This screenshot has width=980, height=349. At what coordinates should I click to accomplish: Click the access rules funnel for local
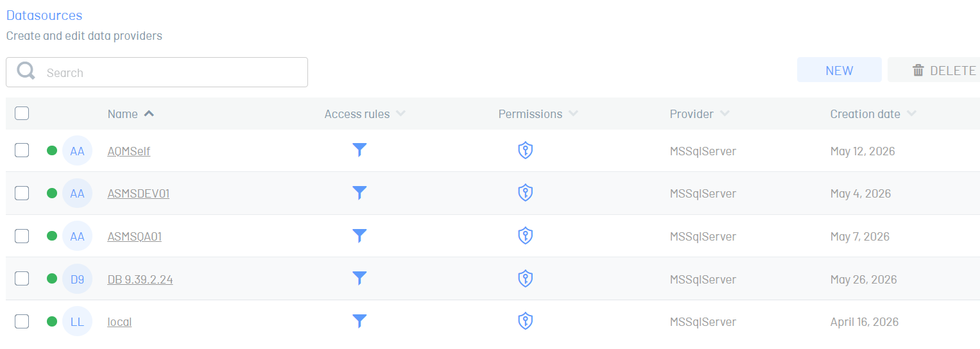359,321
